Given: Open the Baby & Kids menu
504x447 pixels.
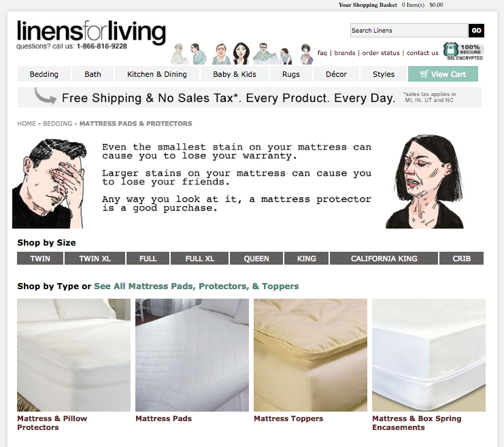Looking at the screenshot, I should (235, 74).
